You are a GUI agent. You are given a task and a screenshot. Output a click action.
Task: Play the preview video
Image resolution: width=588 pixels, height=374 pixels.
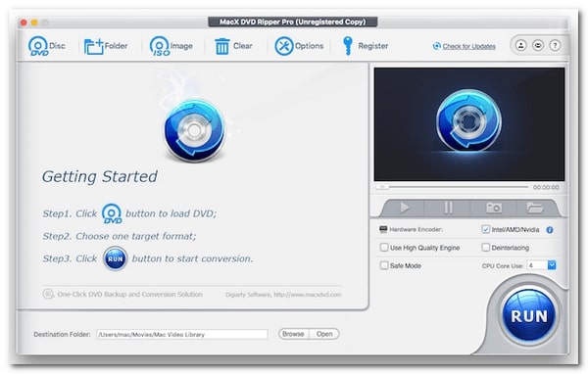coord(404,208)
